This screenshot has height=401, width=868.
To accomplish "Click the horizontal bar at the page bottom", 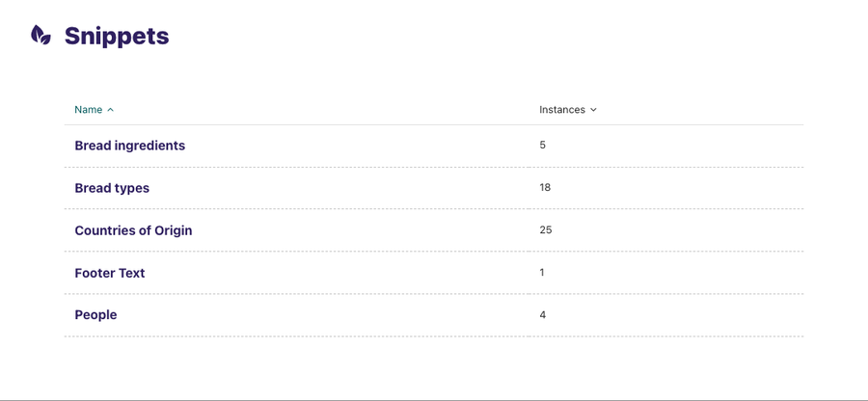I will point(434,399).
